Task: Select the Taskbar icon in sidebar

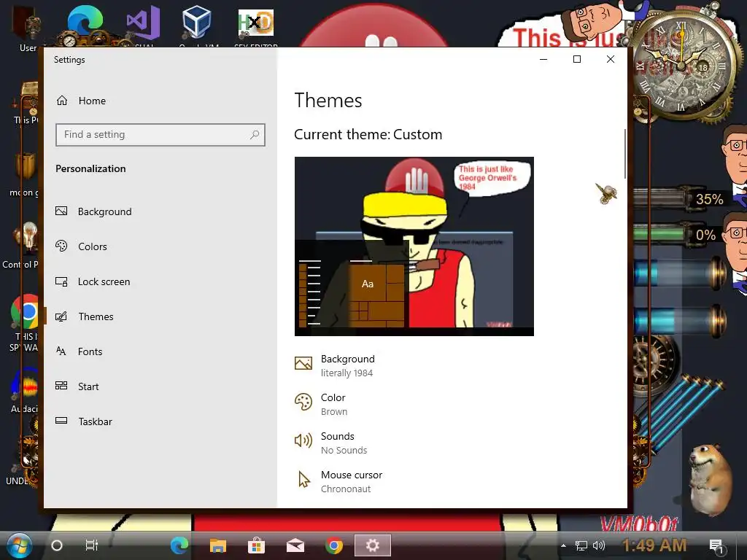Action: pos(61,421)
